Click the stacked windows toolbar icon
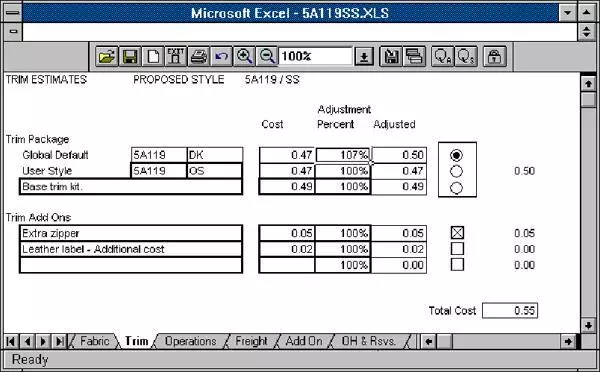Image resolution: width=600 pixels, height=372 pixels. (x=414, y=57)
